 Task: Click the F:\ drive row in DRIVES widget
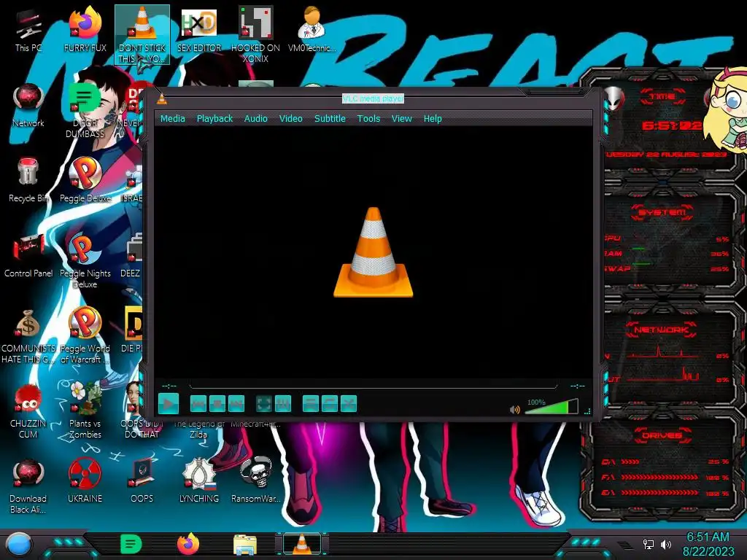[665, 477]
